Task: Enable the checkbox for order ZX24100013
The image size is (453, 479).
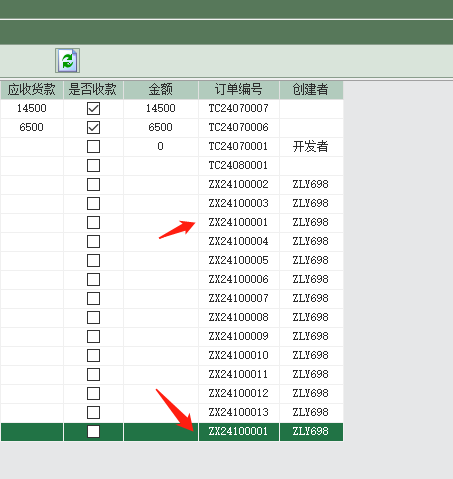Action: tap(93, 412)
